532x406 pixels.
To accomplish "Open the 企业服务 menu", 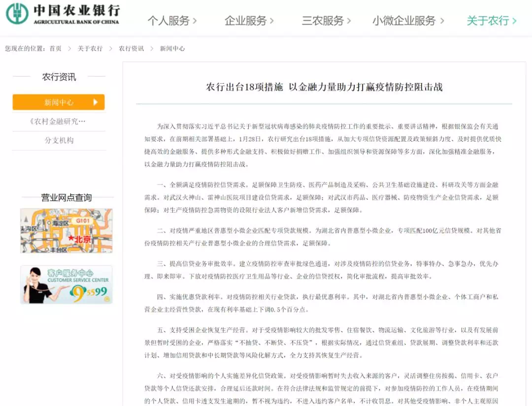I will (245, 21).
